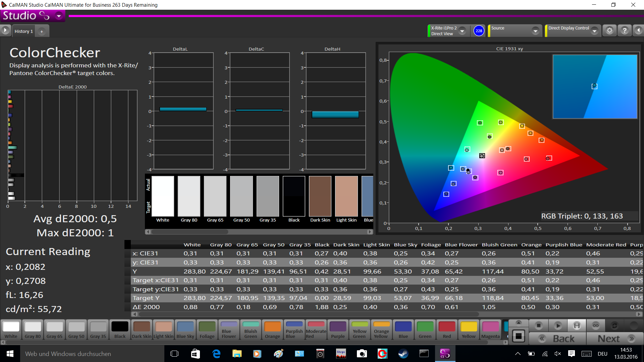Open the Source dropdown

pos(535,31)
